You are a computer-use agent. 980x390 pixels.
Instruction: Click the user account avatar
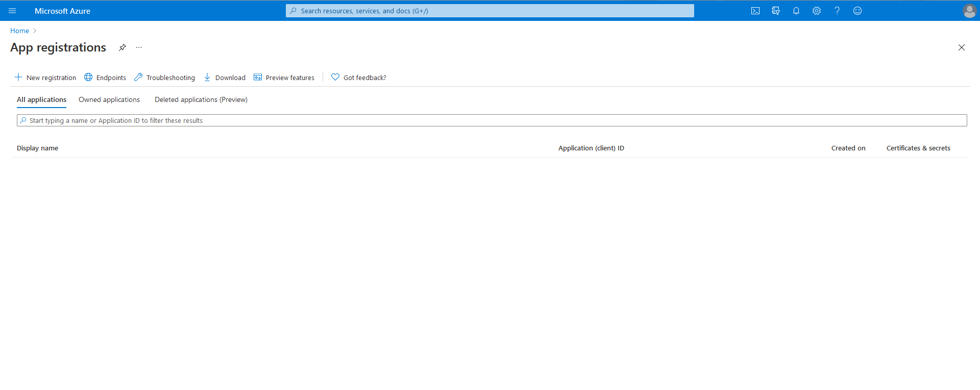click(x=969, y=11)
